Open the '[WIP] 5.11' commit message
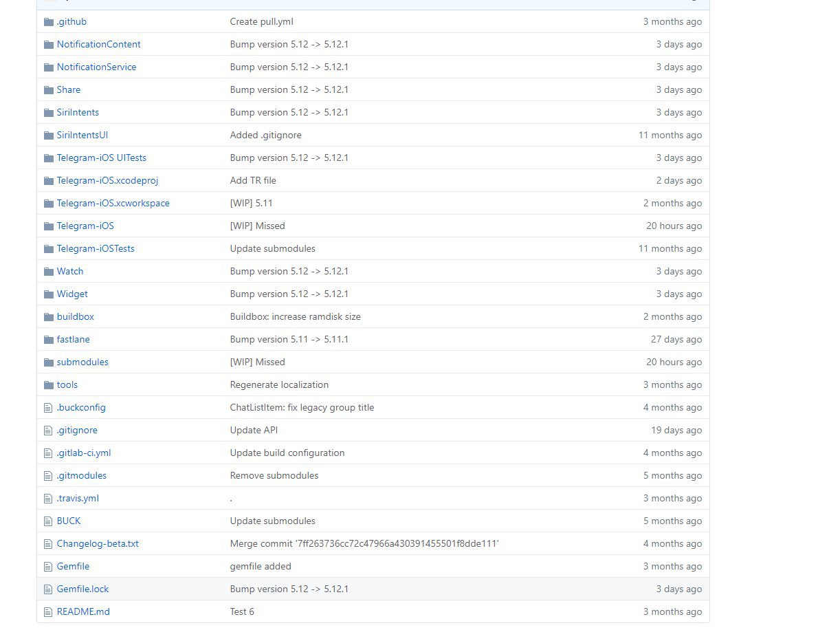 click(251, 204)
